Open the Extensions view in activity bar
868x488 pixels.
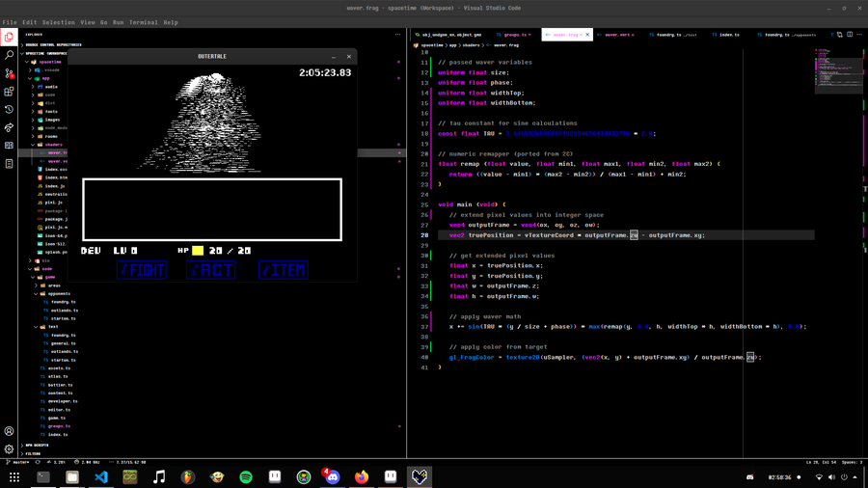point(9,92)
